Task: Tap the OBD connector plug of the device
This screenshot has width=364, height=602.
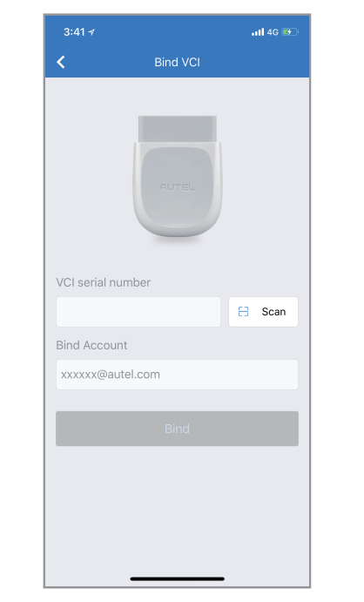Action: (177, 130)
